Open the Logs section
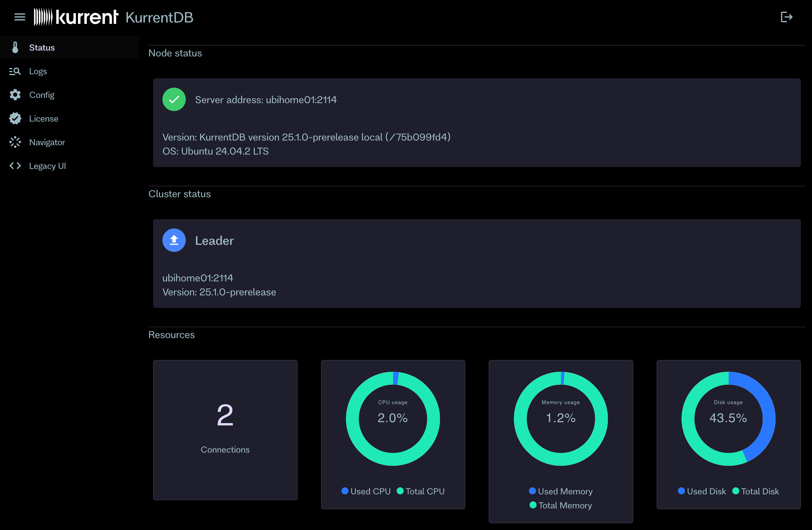 point(38,71)
